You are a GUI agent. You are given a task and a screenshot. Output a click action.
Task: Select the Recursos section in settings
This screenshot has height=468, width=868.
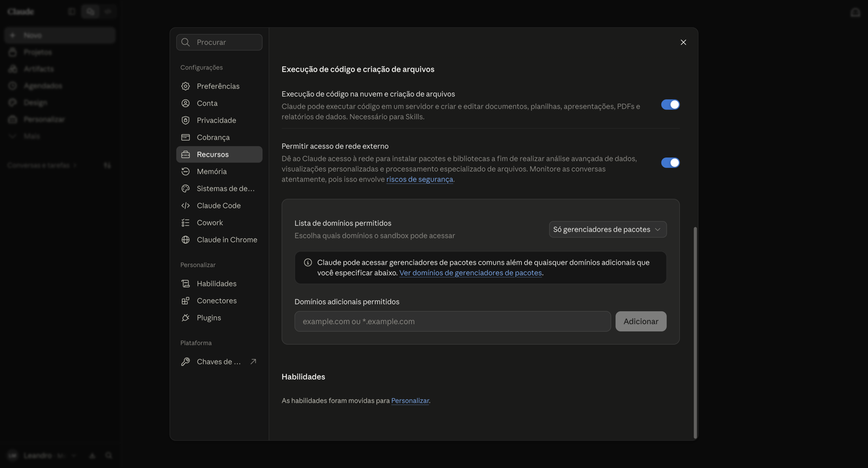click(x=219, y=154)
